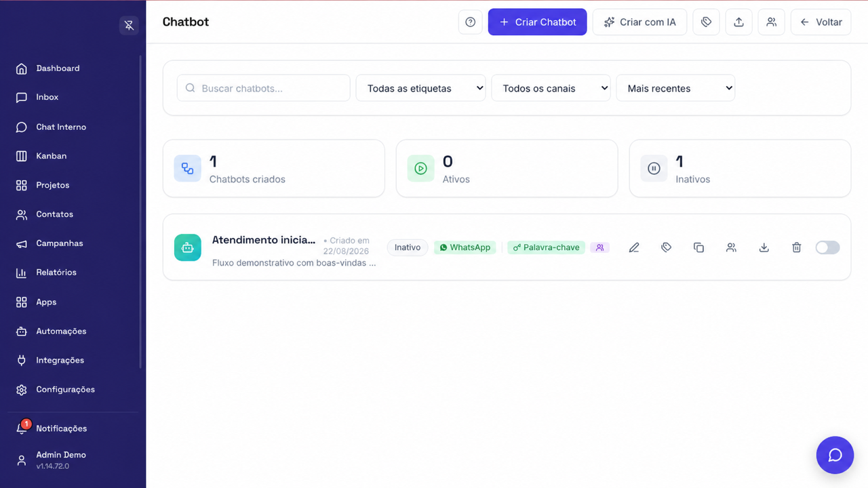Click the teal robot icon of the chatbot

coord(188,247)
